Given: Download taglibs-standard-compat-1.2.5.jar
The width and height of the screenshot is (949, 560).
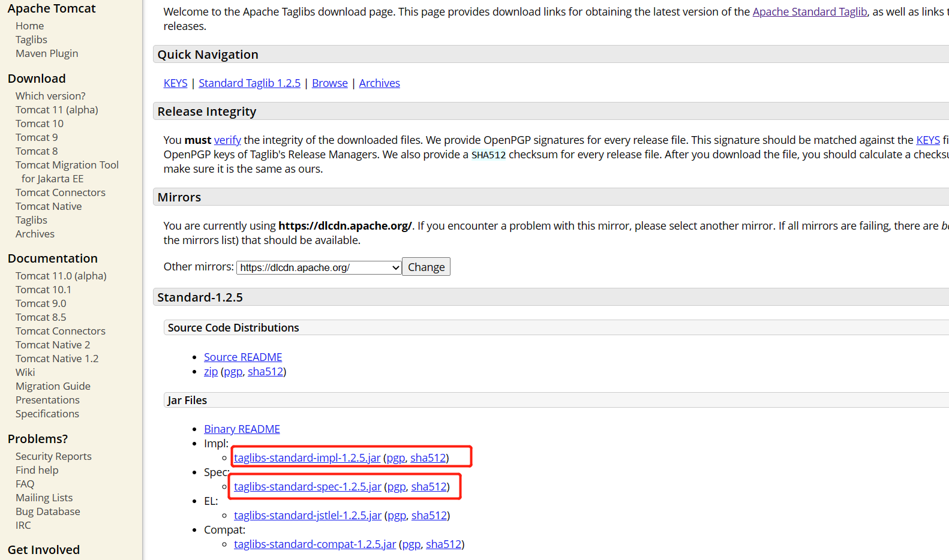Looking at the screenshot, I should coord(315,544).
